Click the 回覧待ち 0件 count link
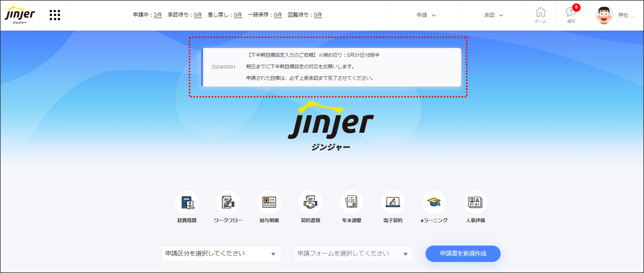The height and width of the screenshot is (273, 644). pyautogui.click(x=318, y=15)
